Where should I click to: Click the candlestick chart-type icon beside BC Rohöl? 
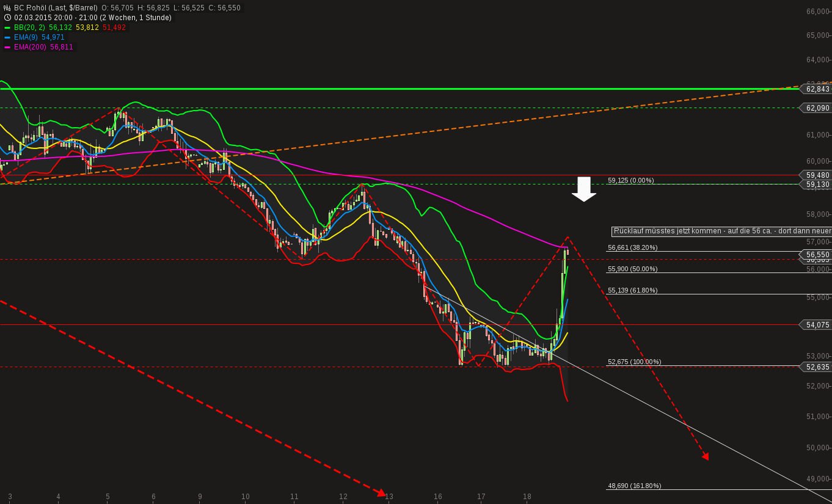pos(7,8)
